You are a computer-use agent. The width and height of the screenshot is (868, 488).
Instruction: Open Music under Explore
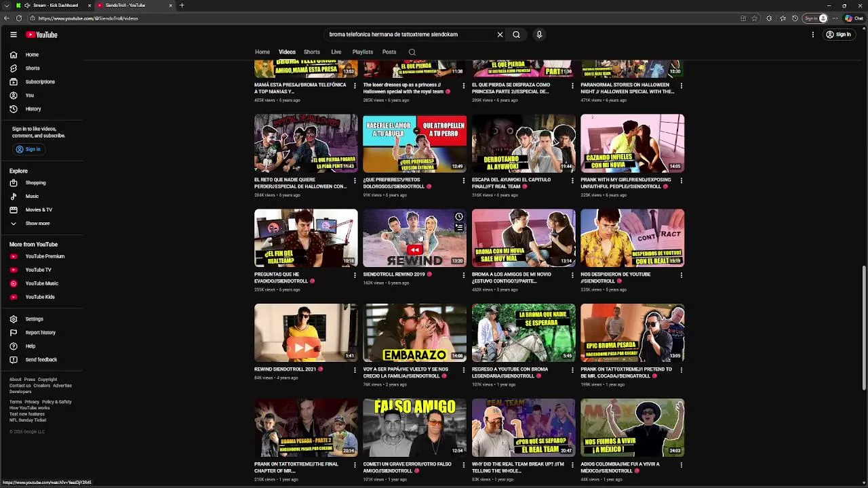tap(41, 196)
